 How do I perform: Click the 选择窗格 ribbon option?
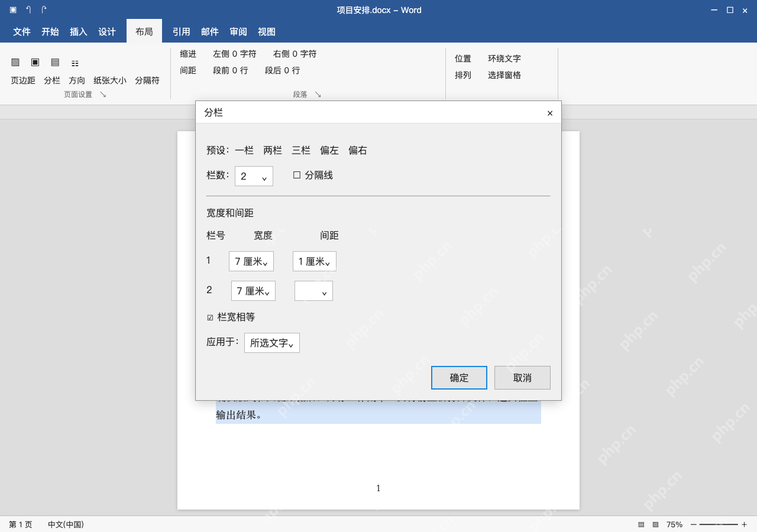(504, 75)
